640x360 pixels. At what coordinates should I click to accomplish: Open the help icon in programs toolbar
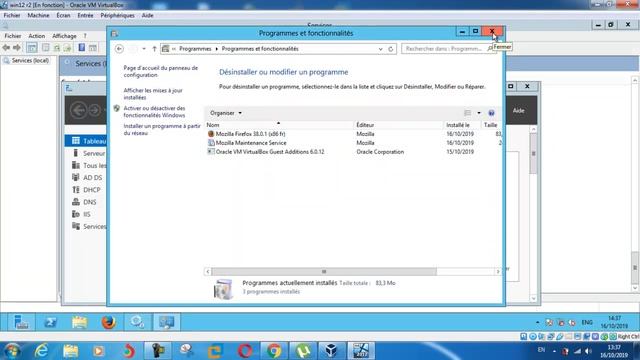click(491, 113)
